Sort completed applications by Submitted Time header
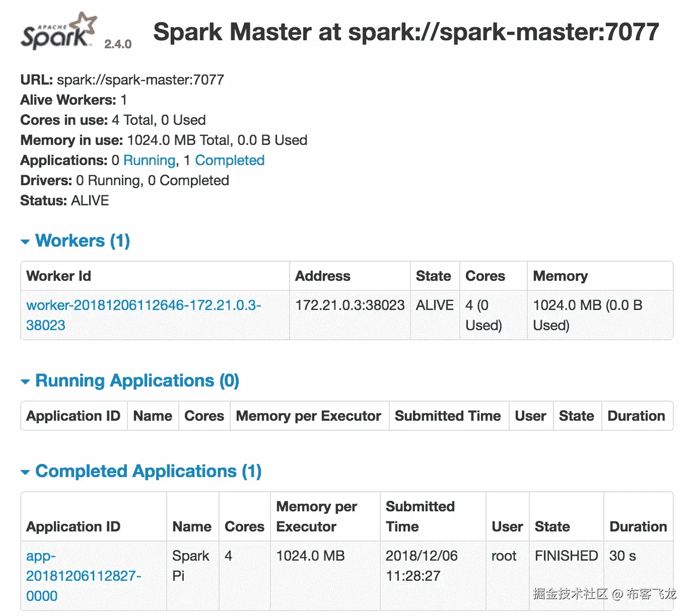Viewport: 692px width, 616px height. coord(420,516)
